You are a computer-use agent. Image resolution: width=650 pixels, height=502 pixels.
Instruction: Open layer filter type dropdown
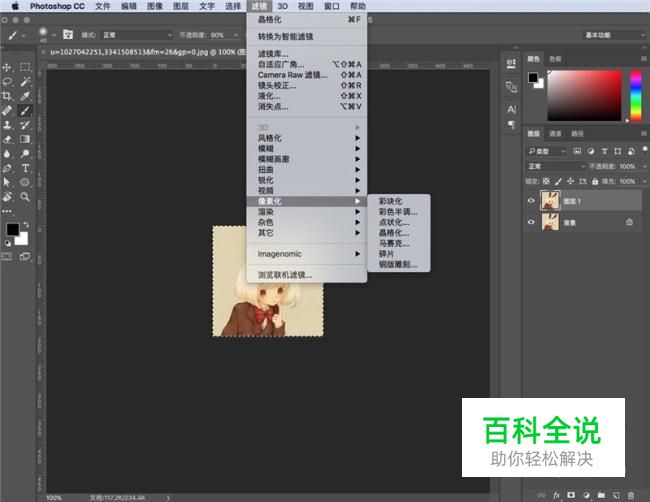(x=546, y=151)
